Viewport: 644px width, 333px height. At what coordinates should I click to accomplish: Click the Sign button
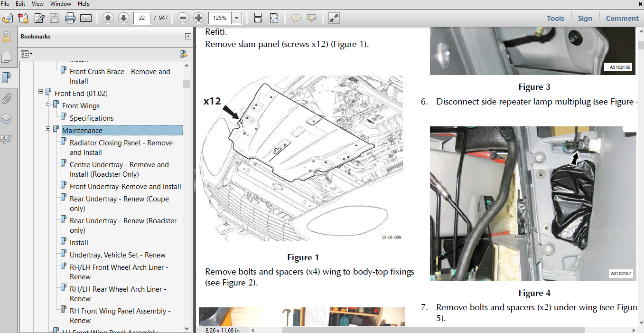585,18
